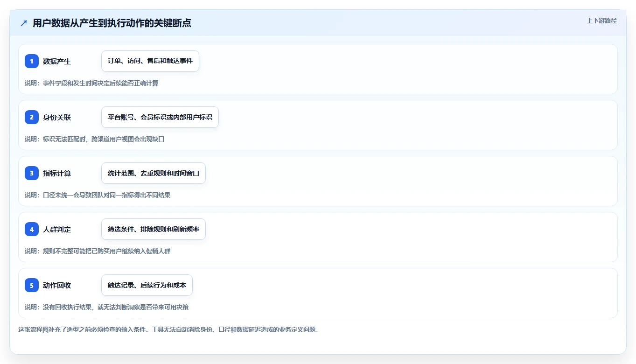
Task: Select the 筛选条件、排除规则和刷新频率 chip
Action: tap(154, 229)
